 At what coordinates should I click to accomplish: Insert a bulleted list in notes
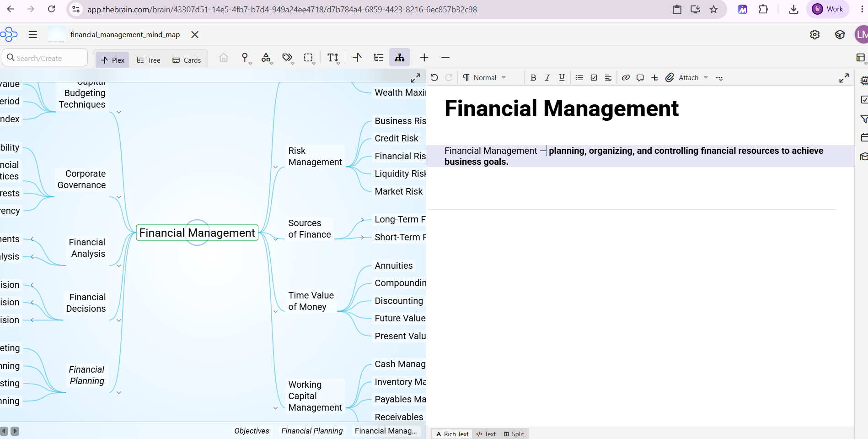tap(579, 78)
